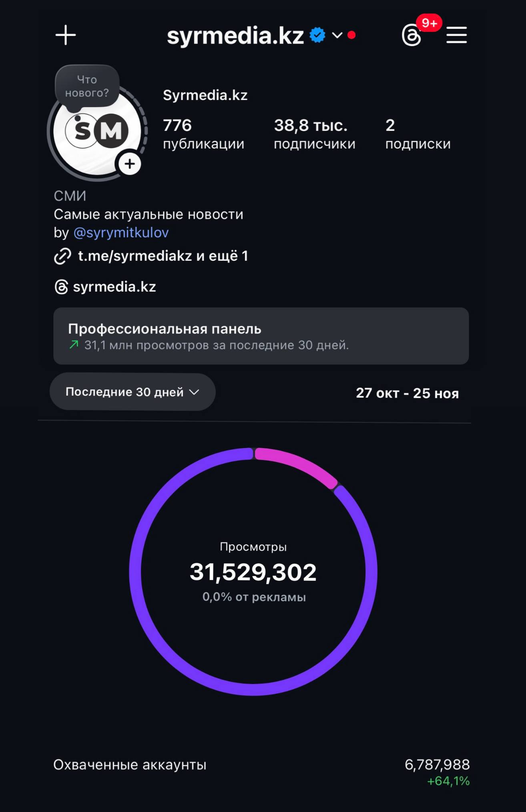
Task: Open the Threads icon with 9+ badge
Action: pyautogui.click(x=412, y=36)
